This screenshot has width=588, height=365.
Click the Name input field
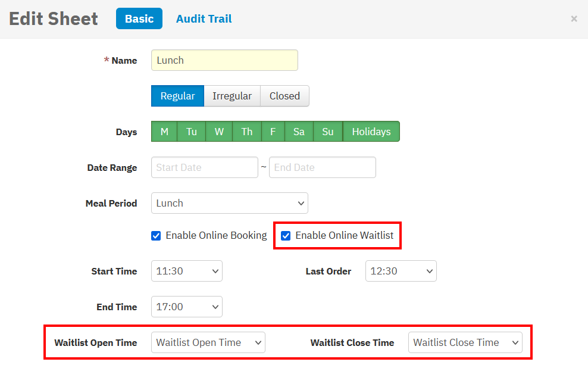click(224, 60)
